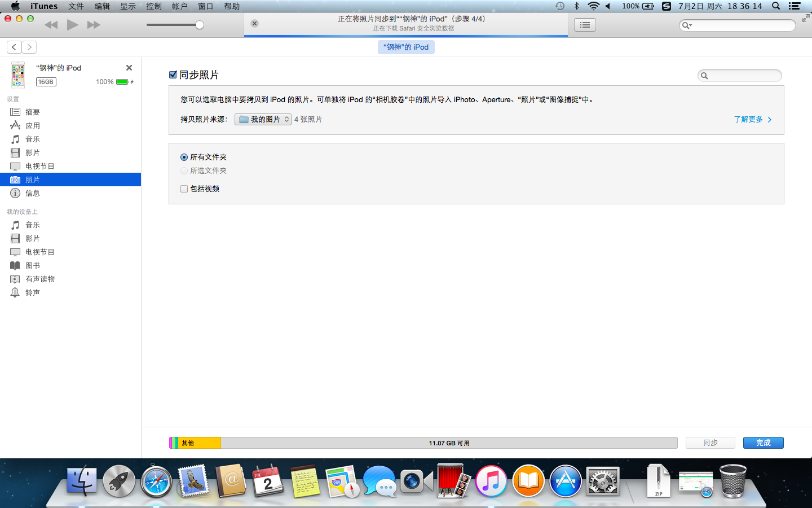812x508 pixels.
Task: Go forward with the right navigation arrow
Action: (x=29, y=47)
